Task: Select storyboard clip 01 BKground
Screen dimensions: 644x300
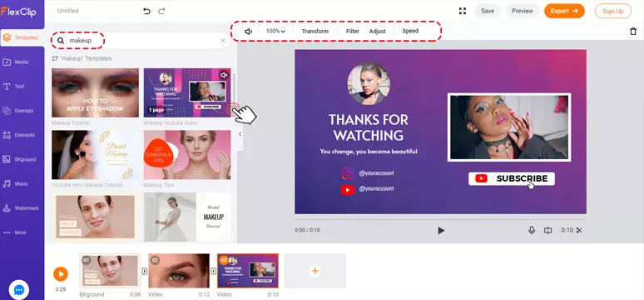Action: (x=110, y=271)
